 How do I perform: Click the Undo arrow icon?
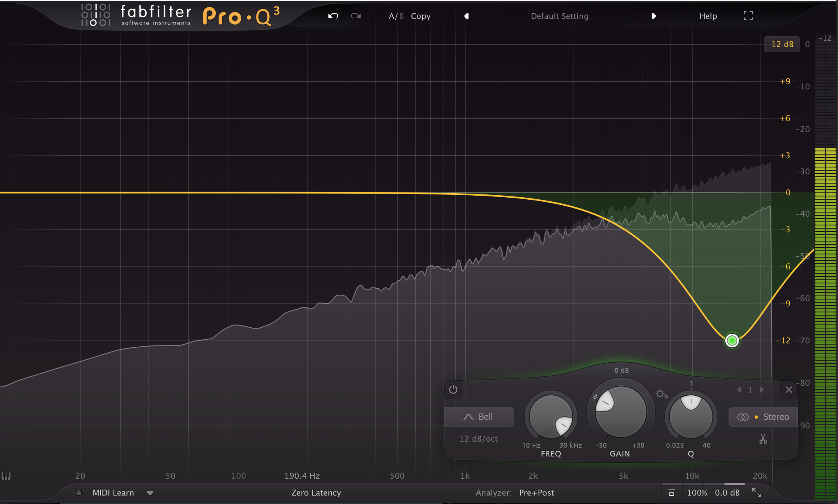point(333,16)
